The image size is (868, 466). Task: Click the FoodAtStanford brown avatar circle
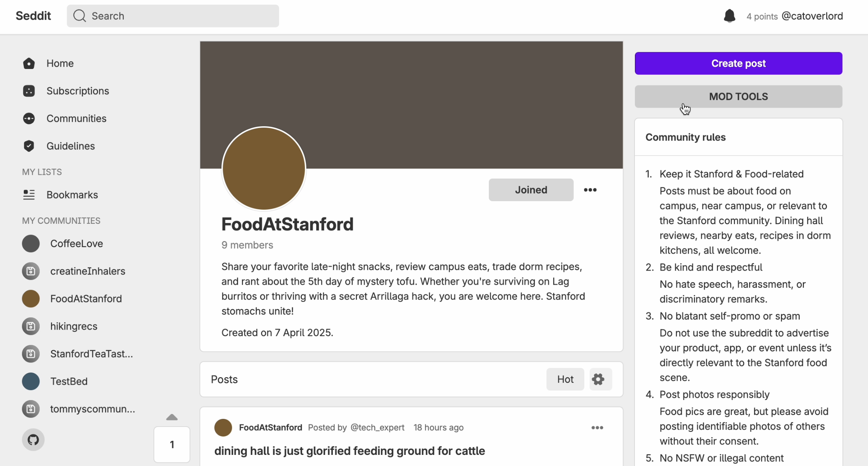[264, 169]
